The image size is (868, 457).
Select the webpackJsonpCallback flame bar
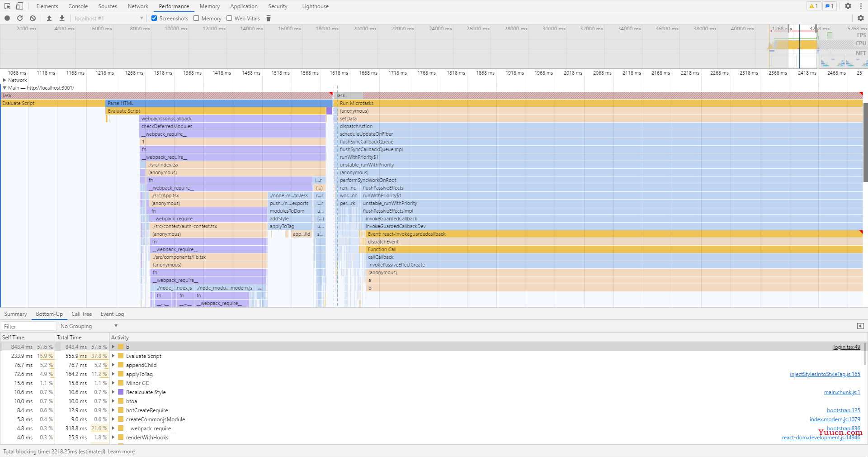click(x=232, y=119)
